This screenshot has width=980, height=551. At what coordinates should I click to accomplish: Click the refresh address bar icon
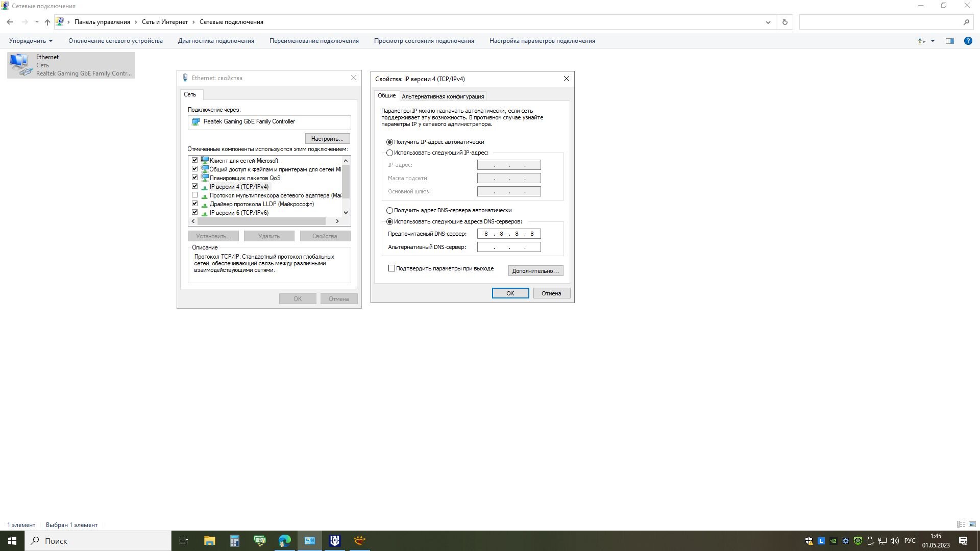[785, 22]
